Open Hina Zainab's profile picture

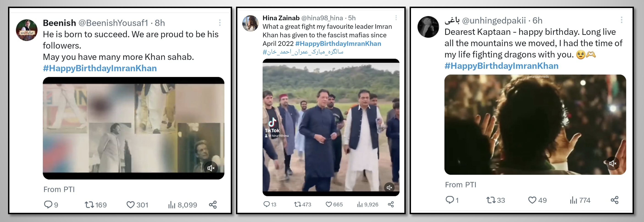[250, 23]
